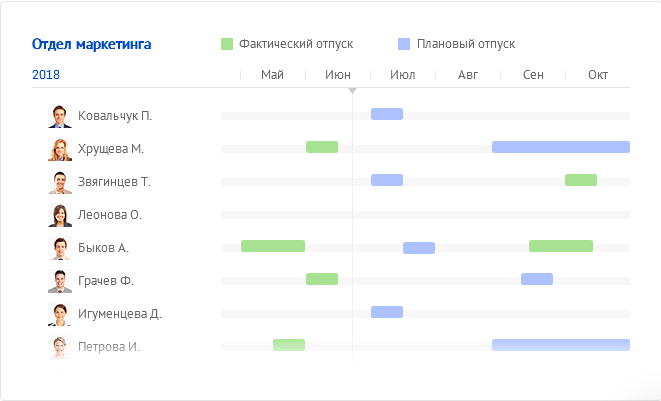
Task: Click Игуменцева Д. avatar photo
Action: coord(60,314)
